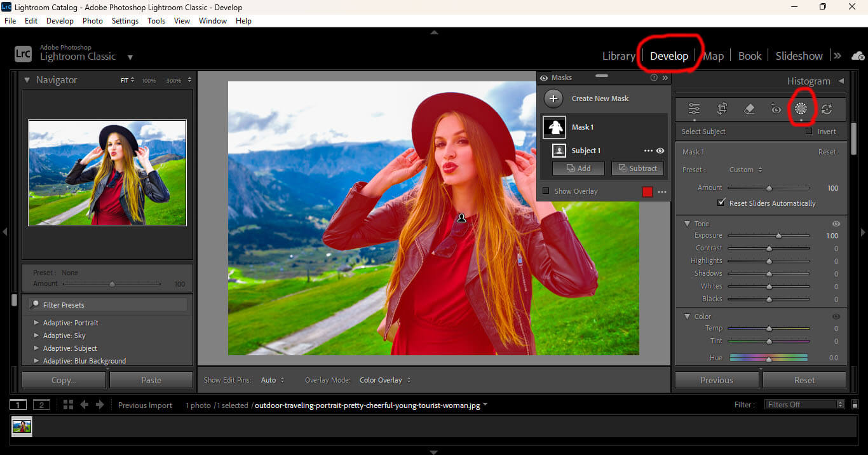The height and width of the screenshot is (455, 868).
Task: Collapse the Tone adjustments section
Action: pos(687,223)
